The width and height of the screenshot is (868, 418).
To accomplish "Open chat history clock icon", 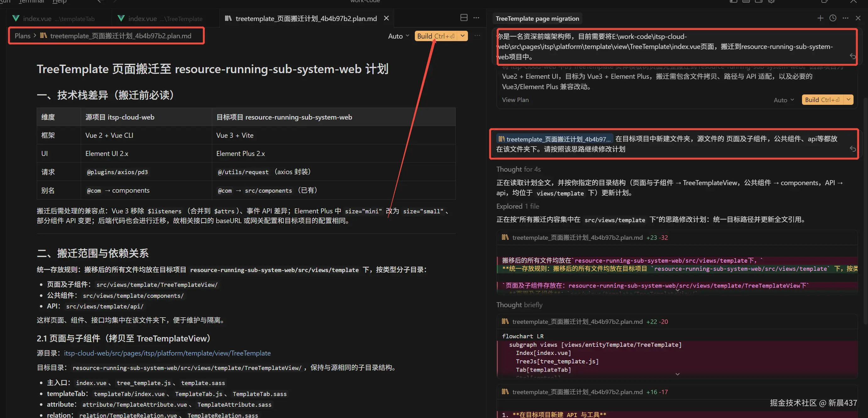I will 832,18.
